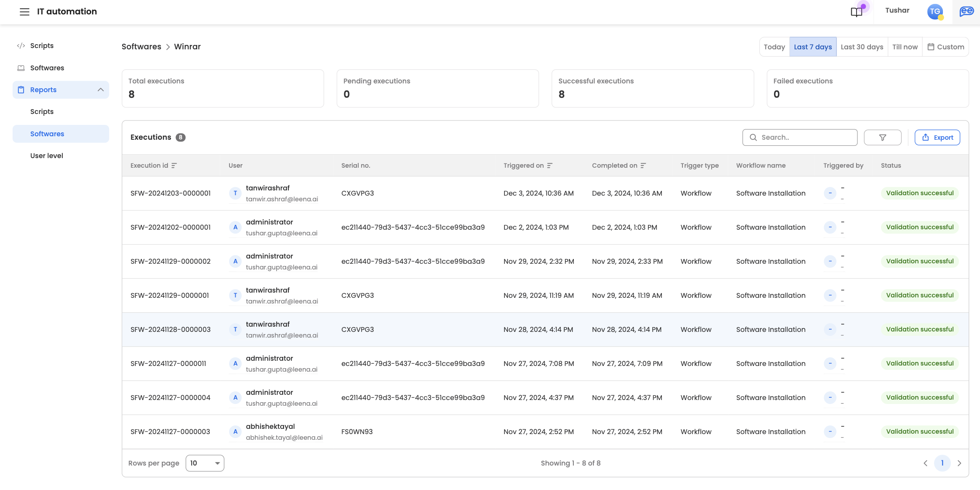Export the executions list

pyautogui.click(x=937, y=138)
